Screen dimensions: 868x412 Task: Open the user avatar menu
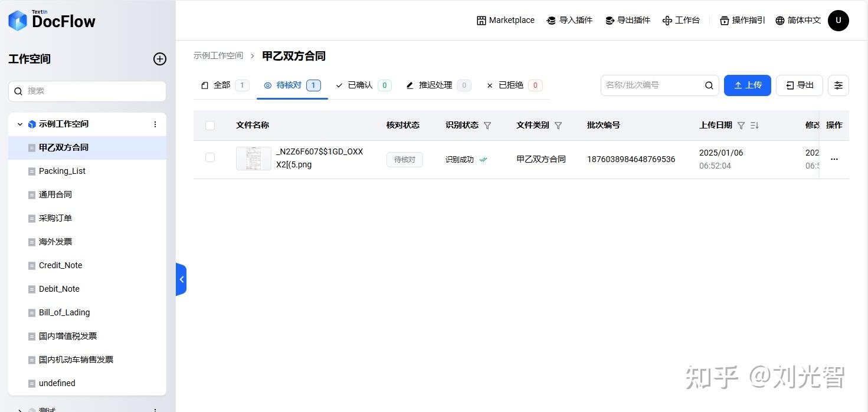[838, 20]
